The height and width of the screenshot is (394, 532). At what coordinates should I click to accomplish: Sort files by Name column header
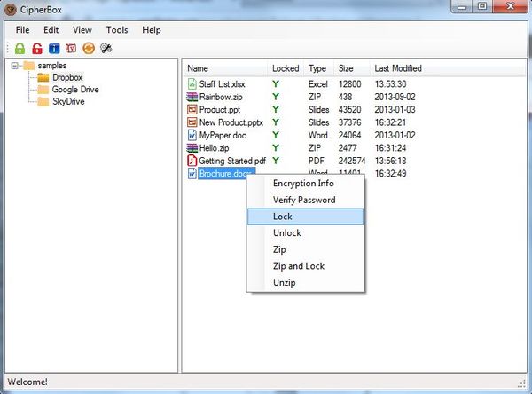198,68
